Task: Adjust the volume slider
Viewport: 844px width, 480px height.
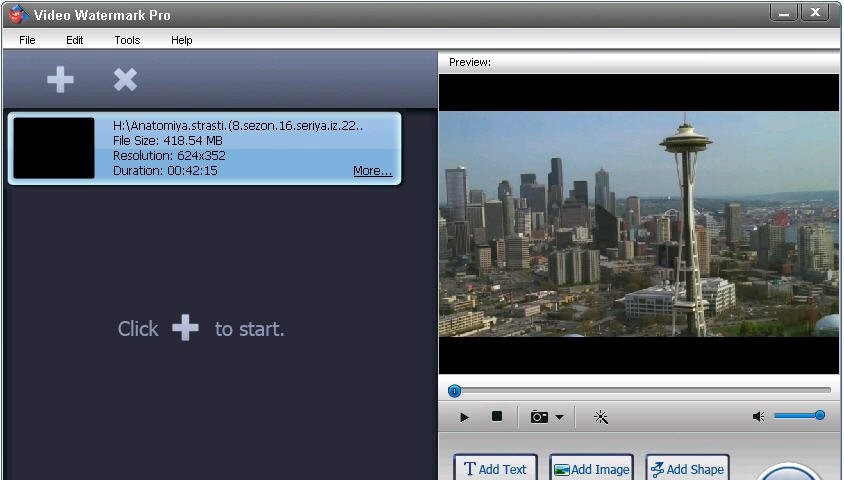Action: [799, 415]
